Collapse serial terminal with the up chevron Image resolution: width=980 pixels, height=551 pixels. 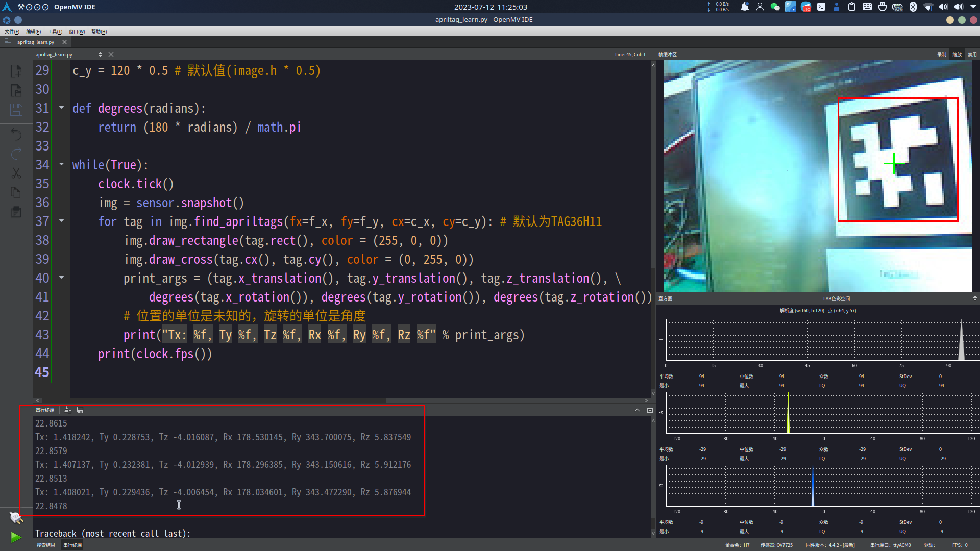[x=637, y=410]
